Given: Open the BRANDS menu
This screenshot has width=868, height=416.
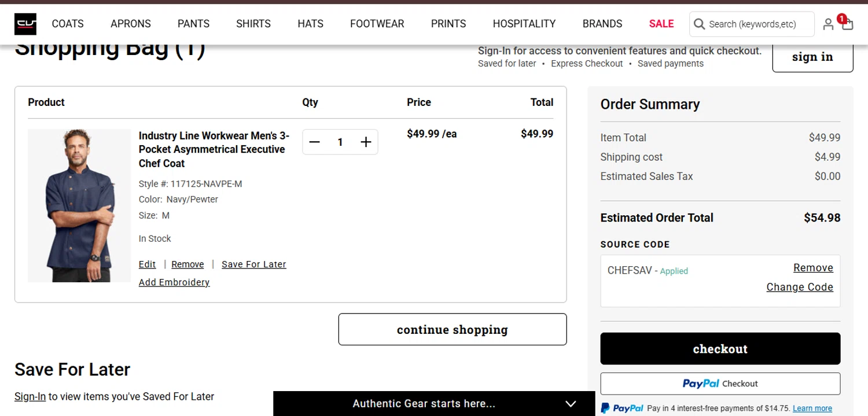Looking at the screenshot, I should tap(602, 24).
